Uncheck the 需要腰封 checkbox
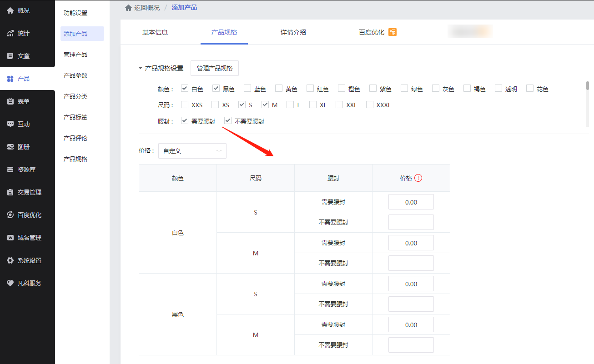Screen dimensions: 594x364 (x=185, y=121)
